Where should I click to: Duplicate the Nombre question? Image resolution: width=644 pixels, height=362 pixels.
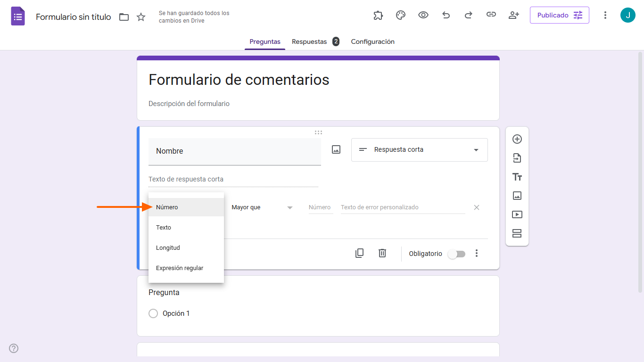click(x=359, y=253)
